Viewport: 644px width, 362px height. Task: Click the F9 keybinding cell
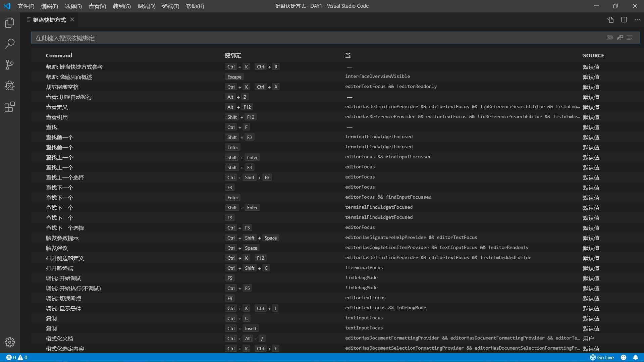(230, 298)
